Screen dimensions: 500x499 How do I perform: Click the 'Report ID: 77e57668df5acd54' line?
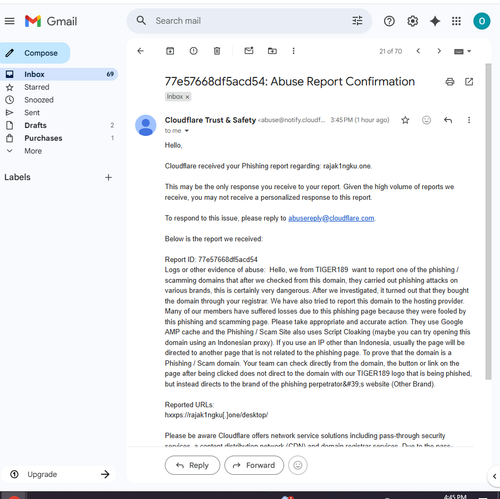click(x=211, y=259)
